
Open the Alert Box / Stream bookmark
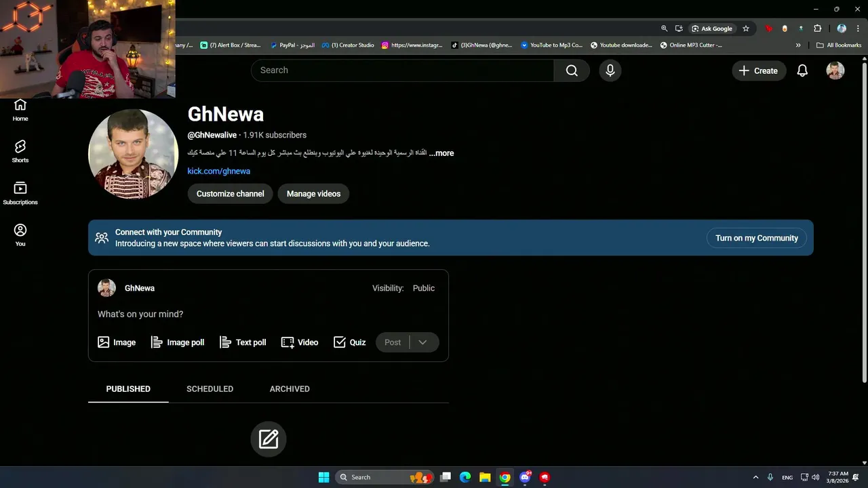coord(231,45)
